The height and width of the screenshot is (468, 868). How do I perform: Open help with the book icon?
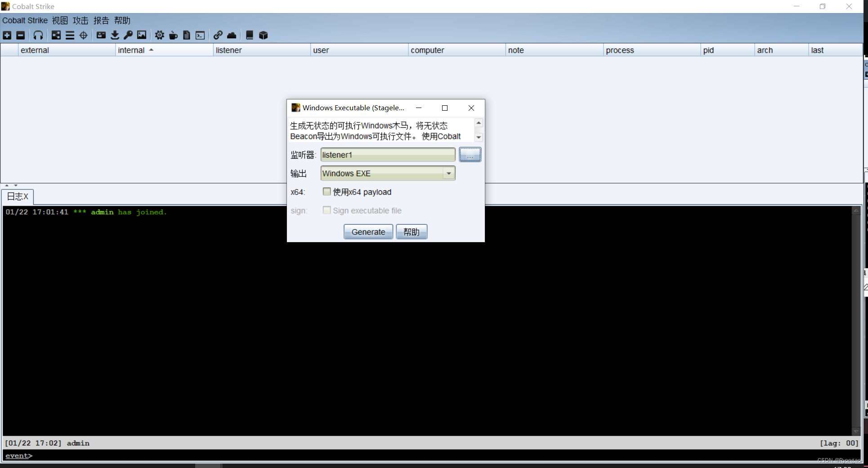pos(250,35)
